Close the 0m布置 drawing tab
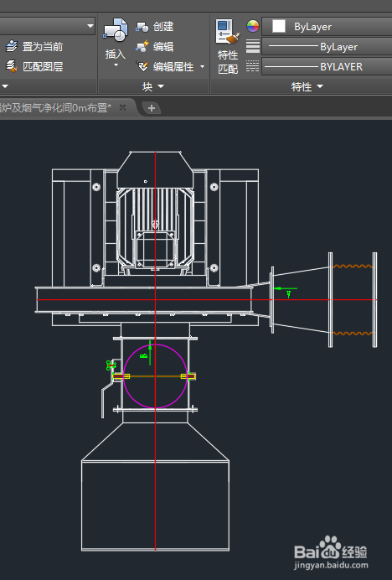392x580 pixels. click(x=122, y=107)
